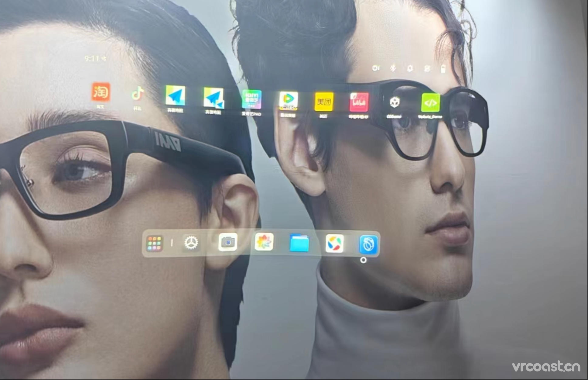Open the Tencent Video app
Image resolution: width=588 pixels, height=380 pixels.
tap(289, 101)
